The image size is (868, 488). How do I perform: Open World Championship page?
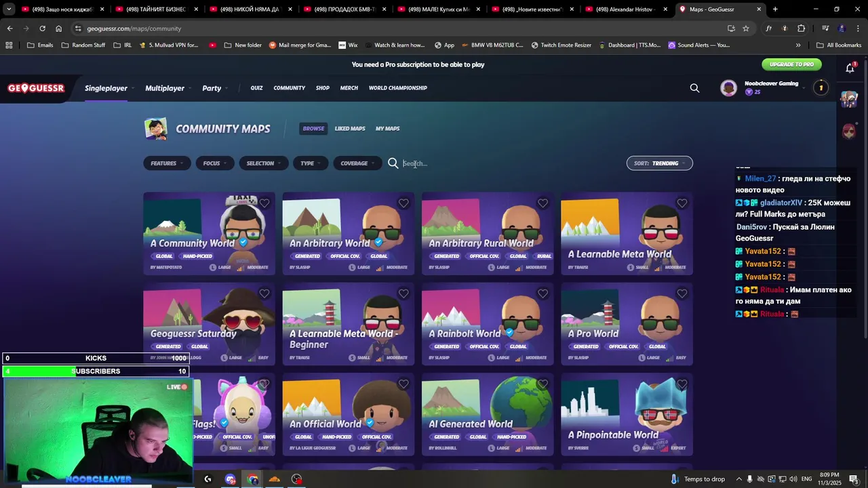(398, 88)
